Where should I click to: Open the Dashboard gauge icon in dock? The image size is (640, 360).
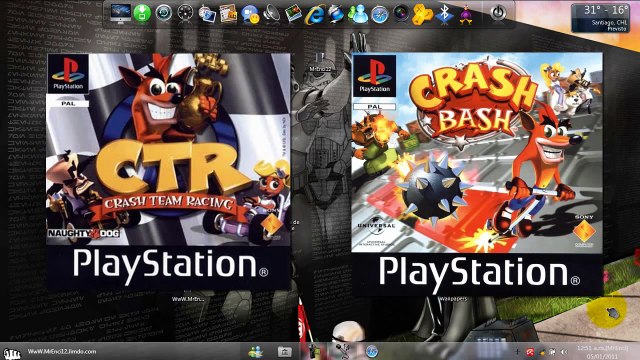click(x=185, y=13)
